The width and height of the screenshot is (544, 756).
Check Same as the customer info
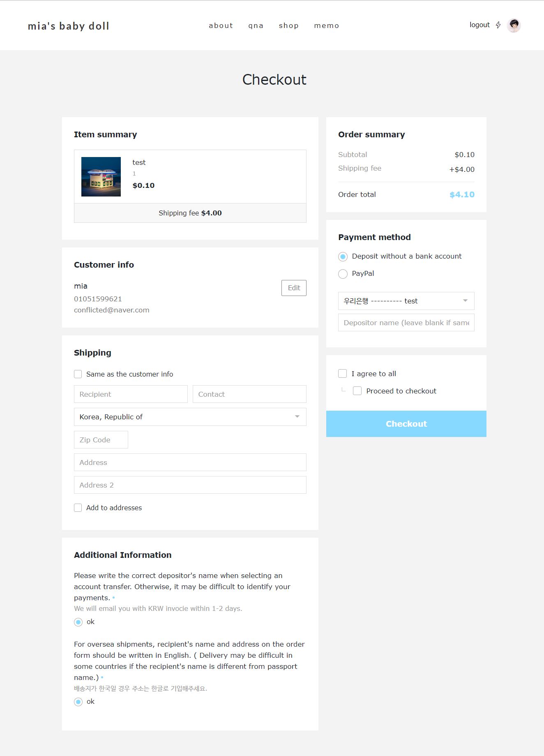78,374
